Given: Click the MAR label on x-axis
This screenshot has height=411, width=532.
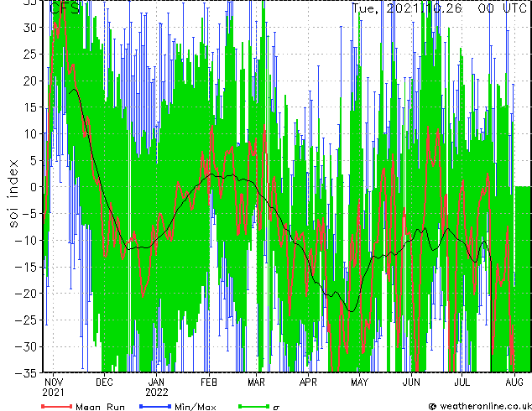Looking at the screenshot, I should click(256, 382).
